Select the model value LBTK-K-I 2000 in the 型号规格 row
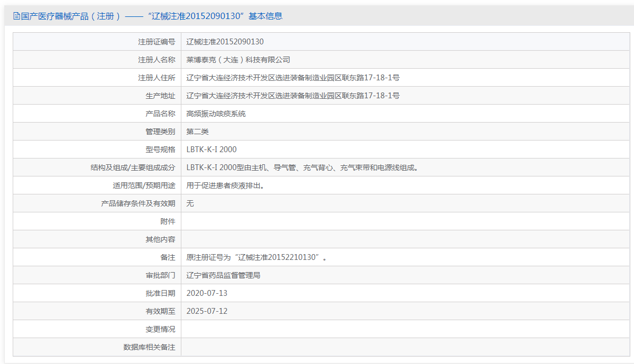 click(x=212, y=150)
